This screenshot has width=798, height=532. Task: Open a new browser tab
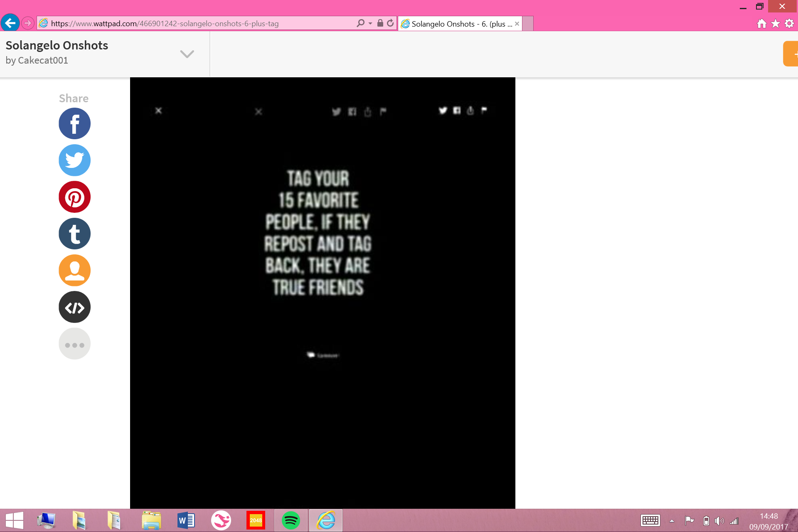(528, 24)
